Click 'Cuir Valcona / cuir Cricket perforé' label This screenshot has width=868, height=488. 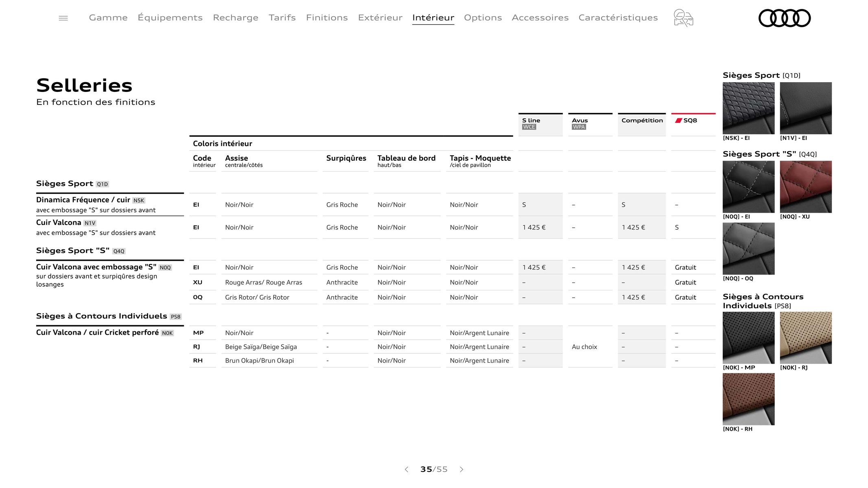(97, 332)
